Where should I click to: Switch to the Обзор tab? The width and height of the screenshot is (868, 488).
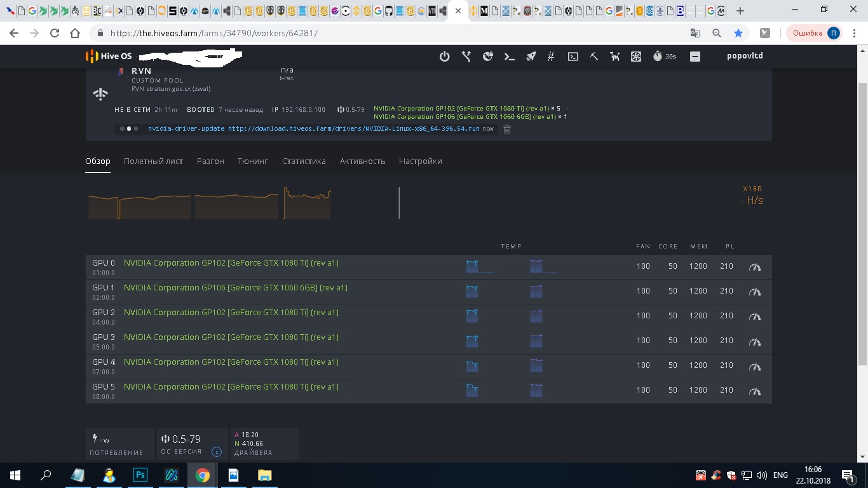coord(98,161)
